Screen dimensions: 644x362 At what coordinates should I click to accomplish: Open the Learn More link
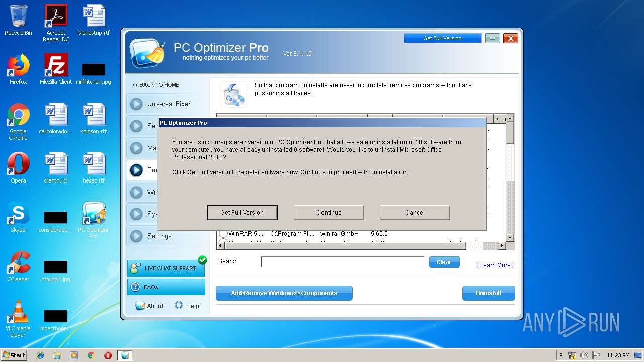495,265
